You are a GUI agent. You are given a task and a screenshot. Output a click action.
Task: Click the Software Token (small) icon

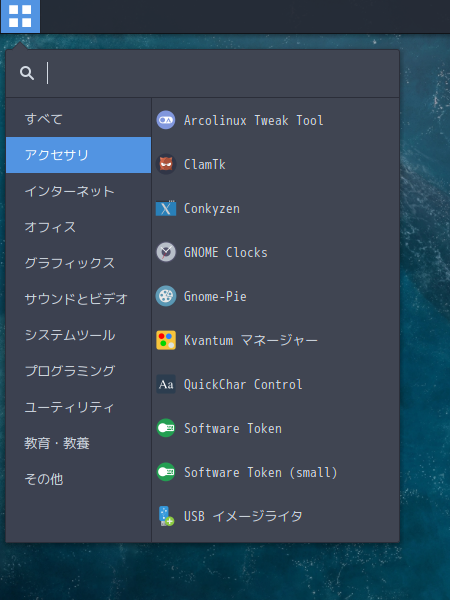166,472
